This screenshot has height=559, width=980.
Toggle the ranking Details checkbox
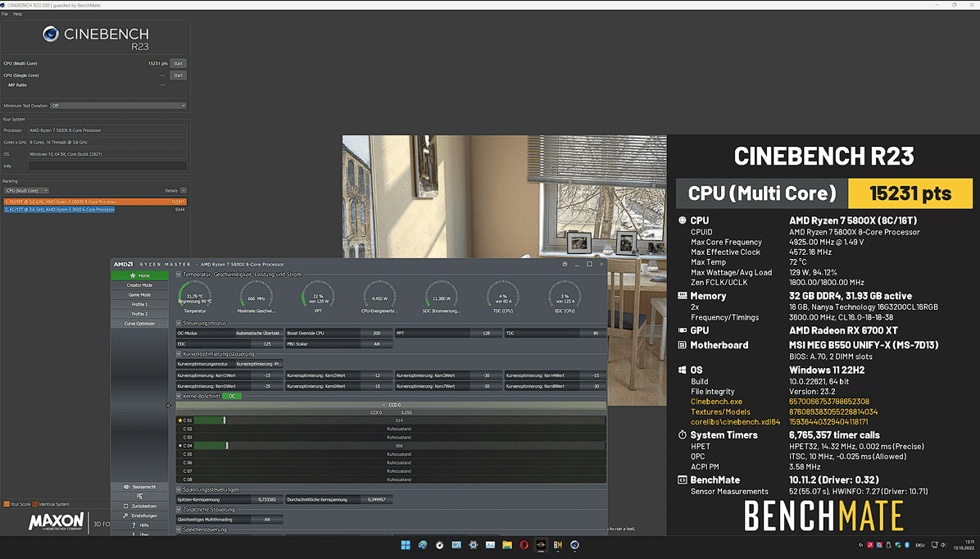coord(183,191)
